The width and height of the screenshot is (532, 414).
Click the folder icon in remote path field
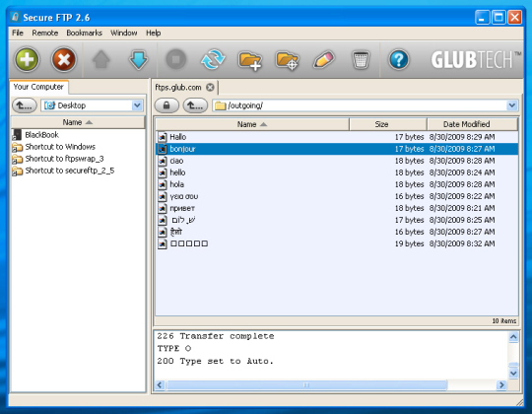pyautogui.click(x=221, y=105)
